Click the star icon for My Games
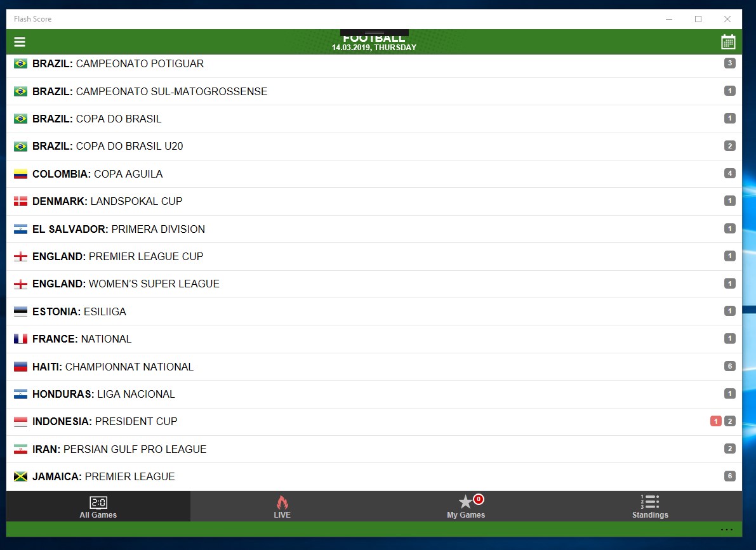 465,502
